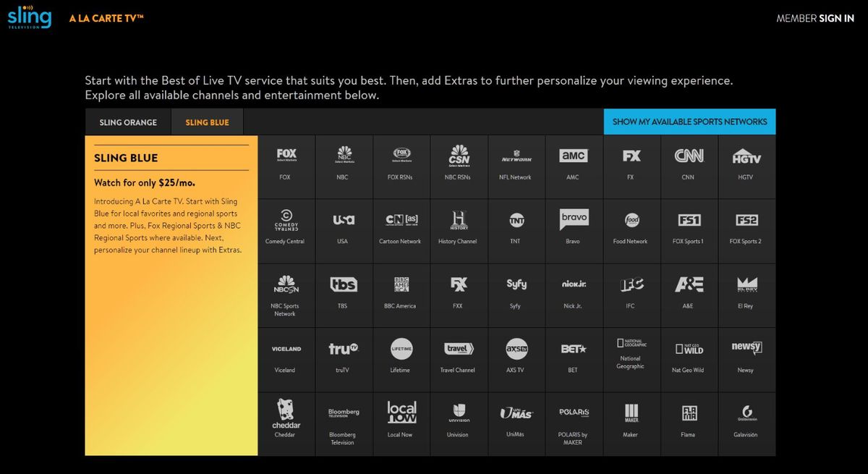The image size is (868, 474).
Task: Open the A La Carte TV link
Action: click(x=106, y=18)
